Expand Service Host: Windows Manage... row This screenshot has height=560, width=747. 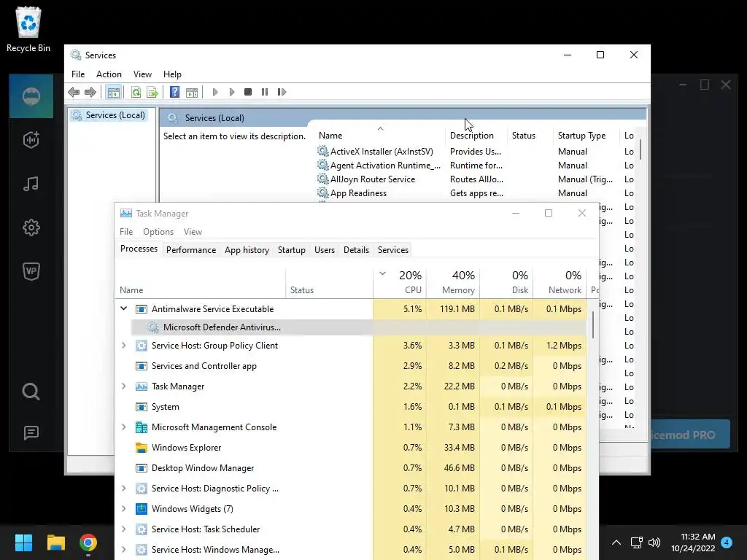(x=124, y=550)
